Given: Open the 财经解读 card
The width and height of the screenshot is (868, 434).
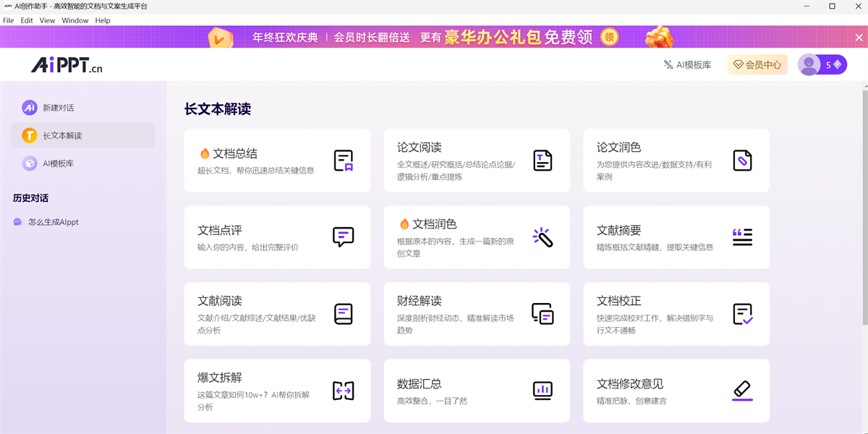Looking at the screenshot, I should (x=477, y=314).
